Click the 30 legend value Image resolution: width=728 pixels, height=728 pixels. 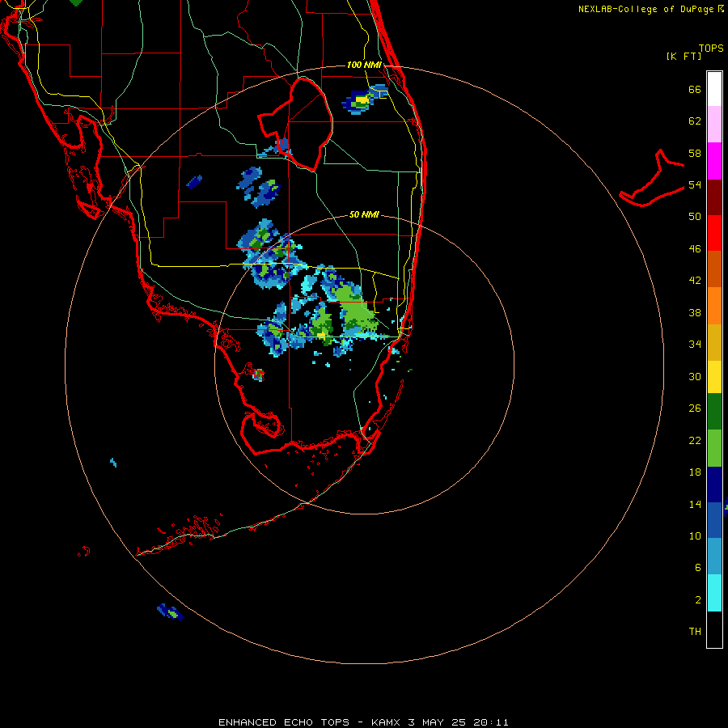[x=695, y=376]
